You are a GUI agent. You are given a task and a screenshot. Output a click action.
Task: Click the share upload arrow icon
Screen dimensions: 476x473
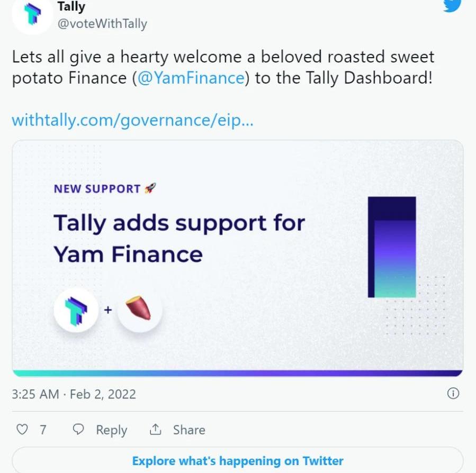pos(156,429)
